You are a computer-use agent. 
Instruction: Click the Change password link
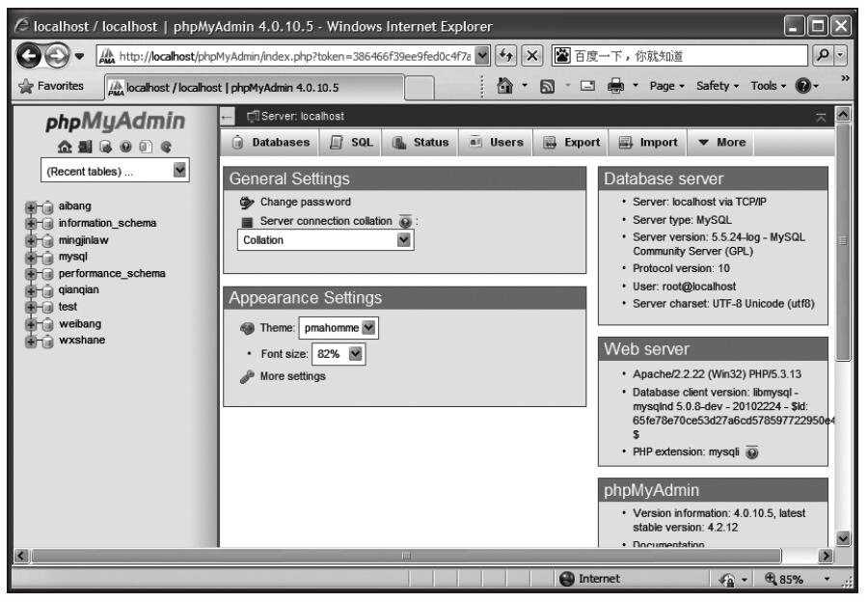tap(305, 203)
